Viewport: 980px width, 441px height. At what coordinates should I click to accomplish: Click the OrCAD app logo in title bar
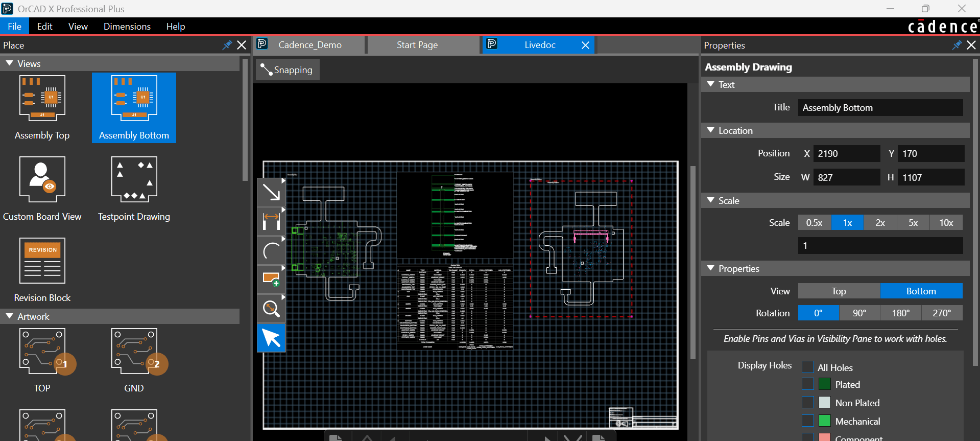pos(7,9)
